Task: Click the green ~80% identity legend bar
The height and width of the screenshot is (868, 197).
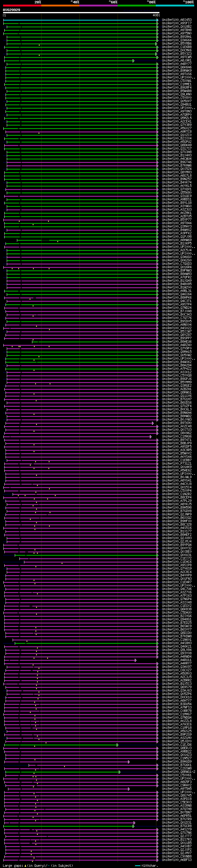Action: point(137,6)
